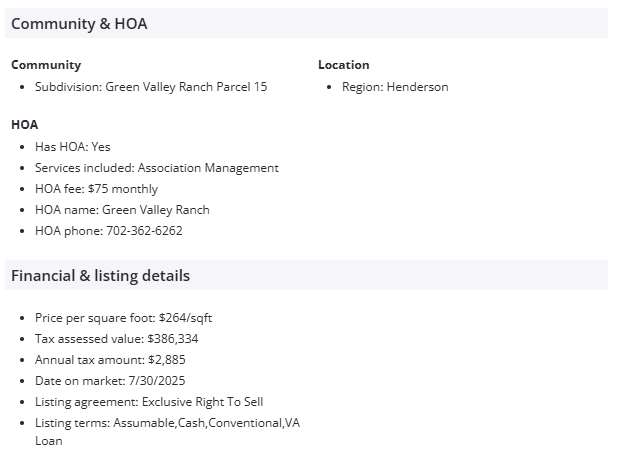
Task: Click the word Assumable in Listing terms
Action: pyautogui.click(x=144, y=423)
